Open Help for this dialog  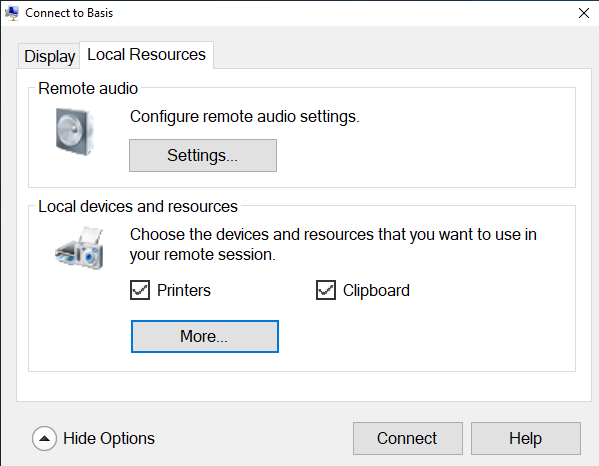click(x=526, y=438)
